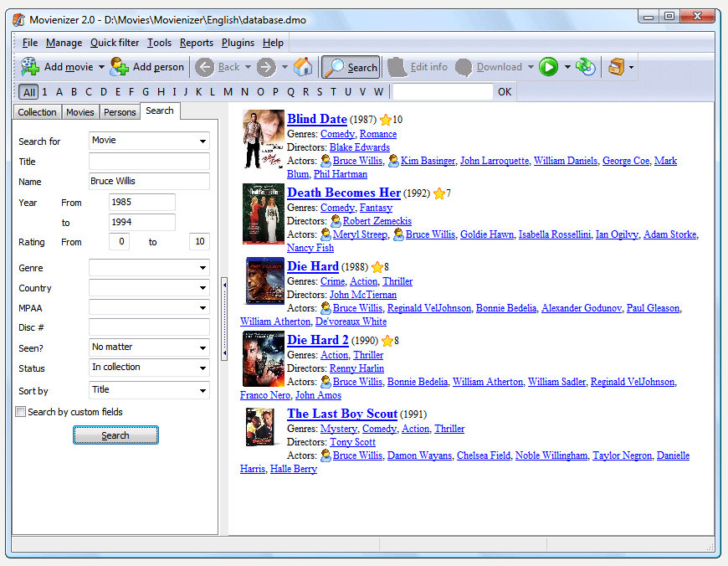Click the Add movie toolbar icon
Image resolution: width=728 pixels, height=566 pixels.
(30, 67)
